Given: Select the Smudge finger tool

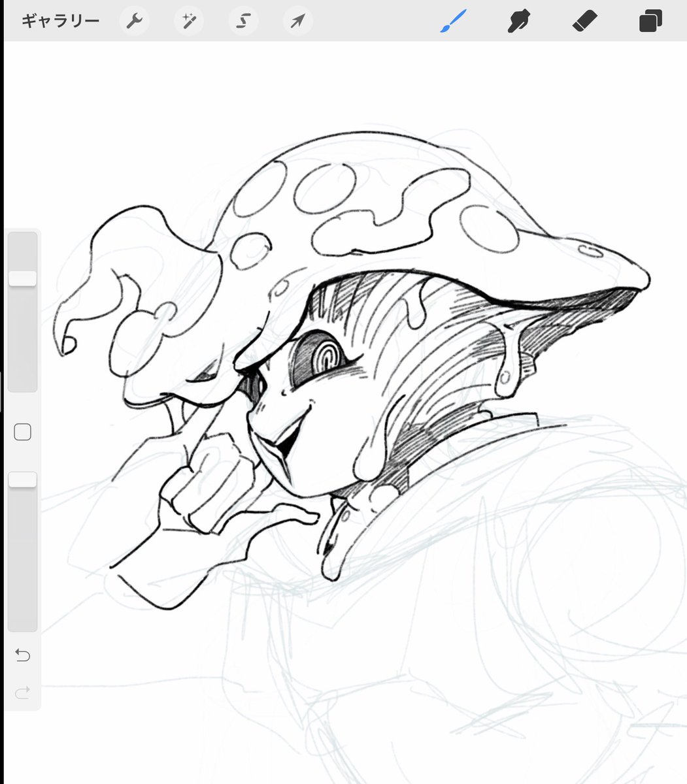Looking at the screenshot, I should (x=518, y=21).
